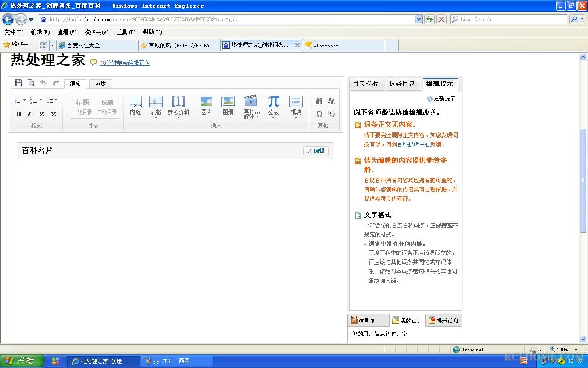Click the IE back button
The width and height of the screenshot is (588, 368).
(x=8, y=19)
